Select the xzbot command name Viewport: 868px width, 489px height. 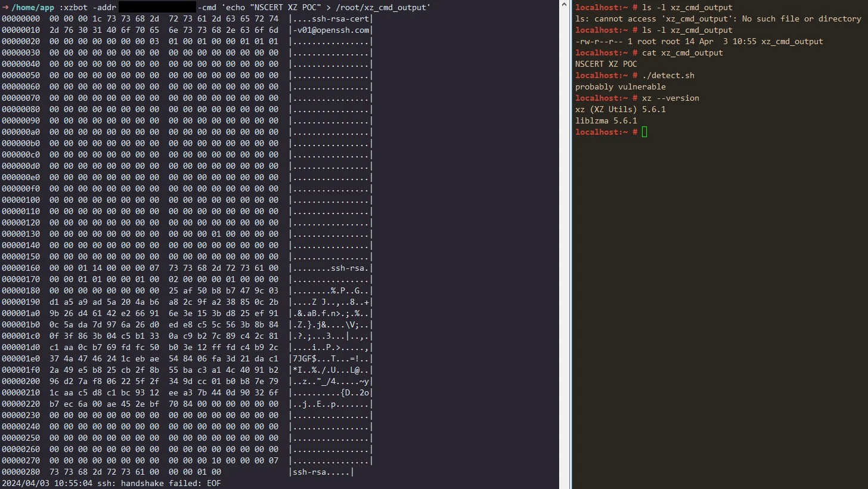pos(76,7)
